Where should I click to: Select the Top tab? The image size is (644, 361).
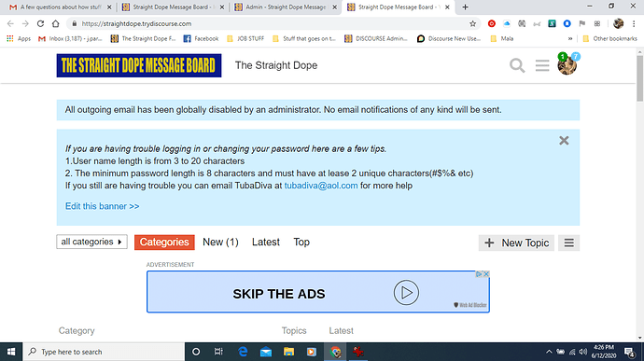point(301,242)
